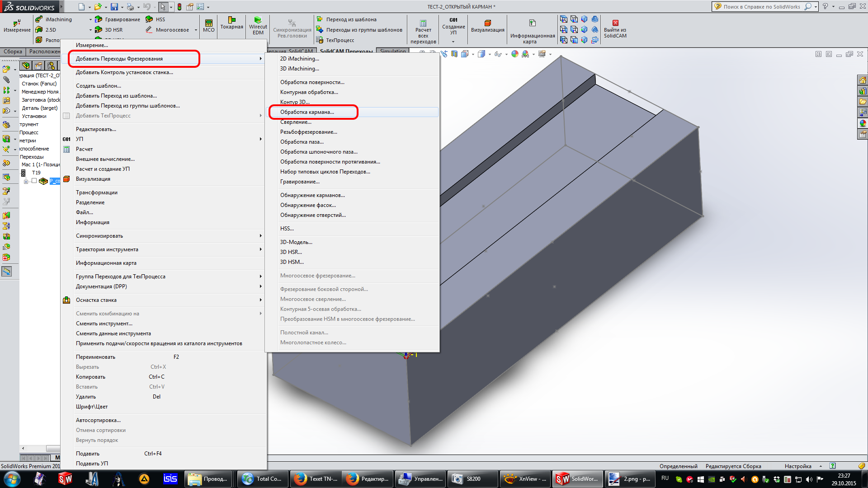Expand the P_co operation tree node
Screen dimensions: 868x488
click(x=26, y=181)
